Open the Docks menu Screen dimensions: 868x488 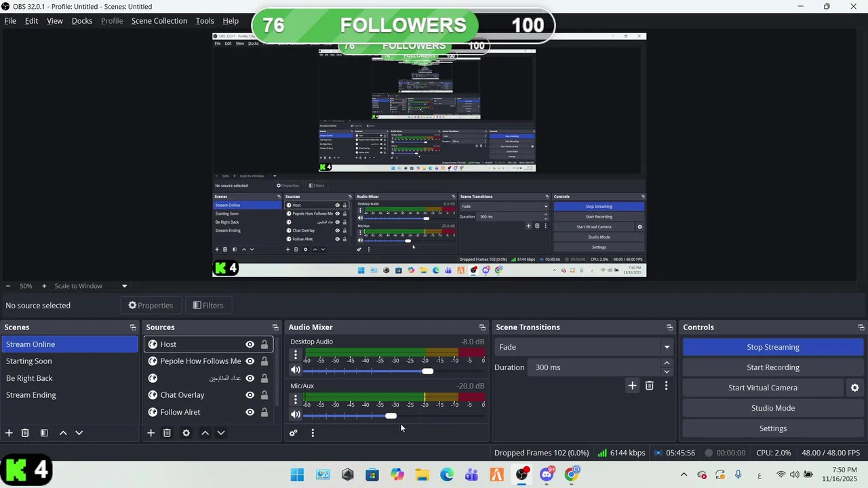(x=82, y=21)
